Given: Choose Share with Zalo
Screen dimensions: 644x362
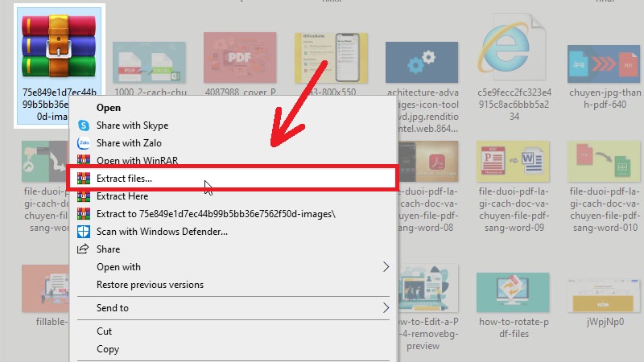Looking at the screenshot, I should (129, 143).
